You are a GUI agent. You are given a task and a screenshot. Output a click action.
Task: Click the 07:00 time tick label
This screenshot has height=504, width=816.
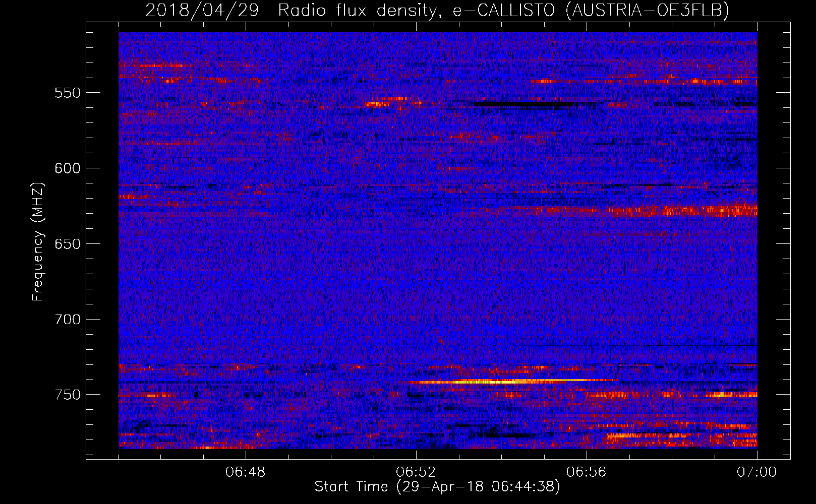pyautogui.click(x=757, y=472)
